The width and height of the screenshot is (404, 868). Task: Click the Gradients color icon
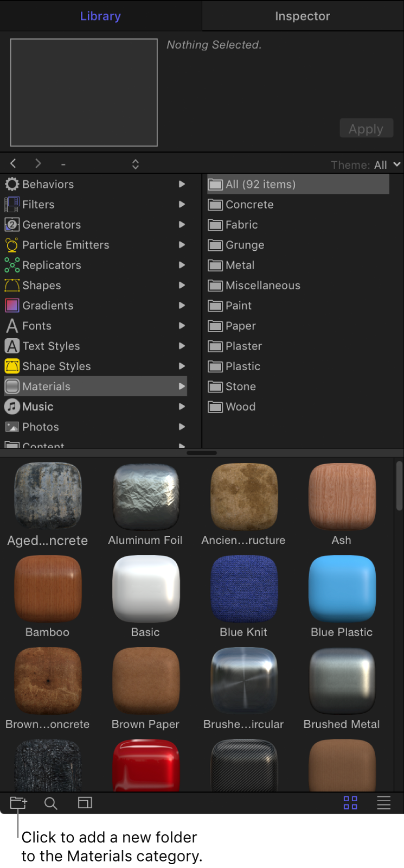pyautogui.click(x=12, y=306)
